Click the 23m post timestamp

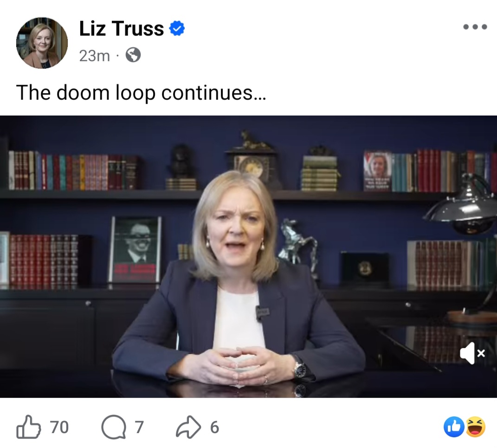[95, 56]
